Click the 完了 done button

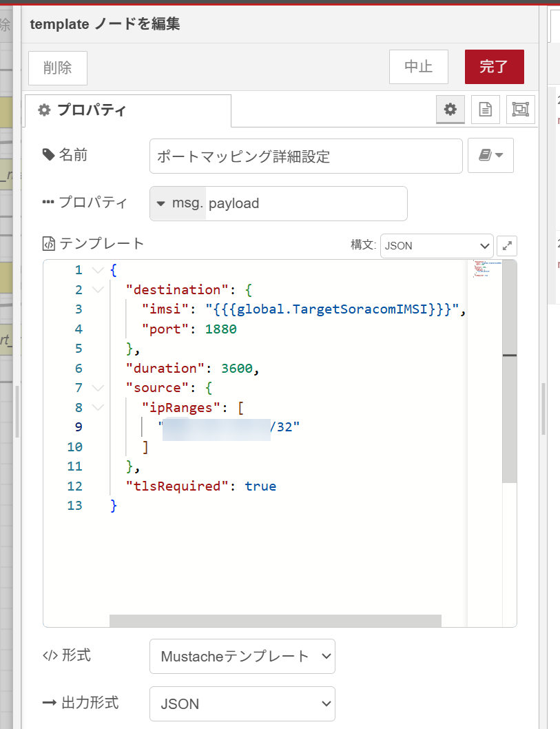494,67
